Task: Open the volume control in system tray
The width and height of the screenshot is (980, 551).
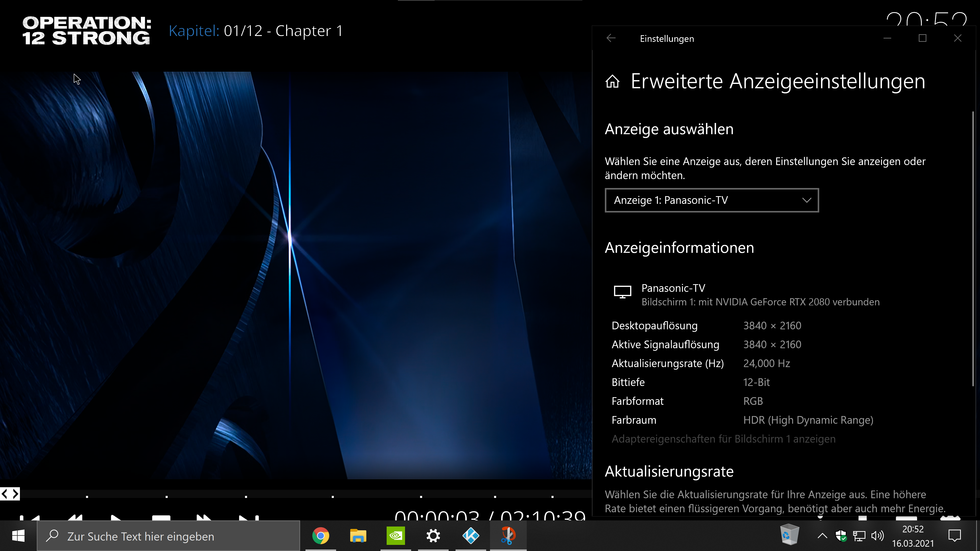Action: (x=877, y=536)
